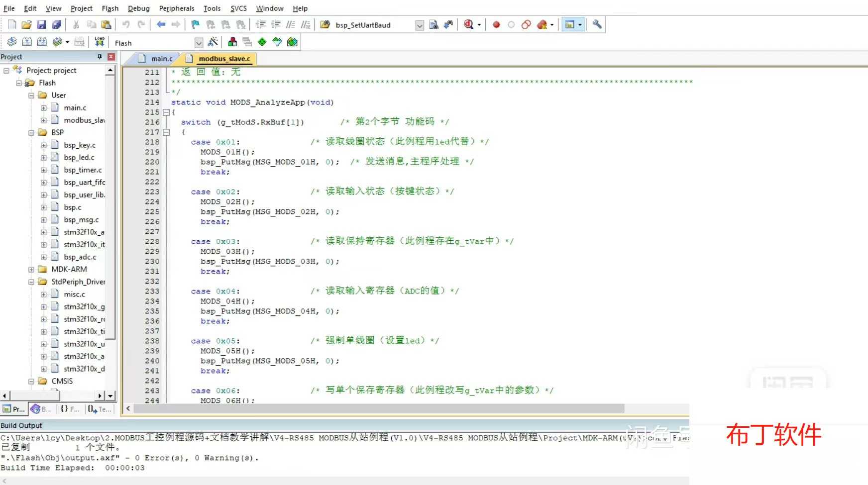Click the incremental find binoculars icon
This screenshot has height=485, width=868.
tap(448, 24)
